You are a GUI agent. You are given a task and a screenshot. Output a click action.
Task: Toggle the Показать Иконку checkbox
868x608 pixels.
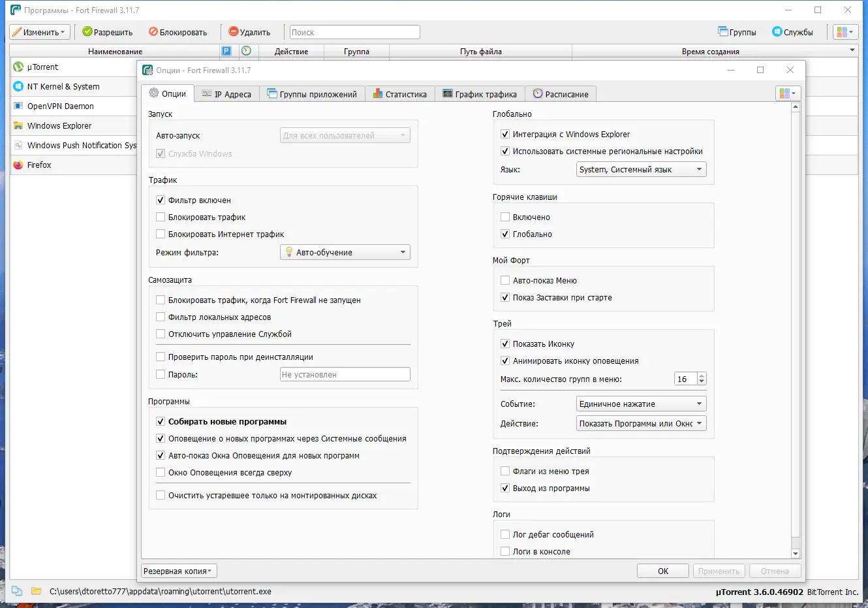[505, 344]
